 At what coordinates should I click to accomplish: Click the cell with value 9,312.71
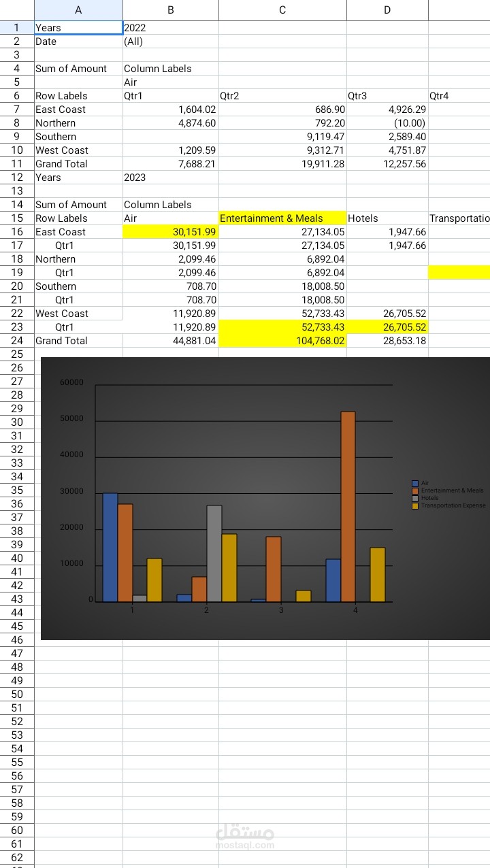(282, 150)
